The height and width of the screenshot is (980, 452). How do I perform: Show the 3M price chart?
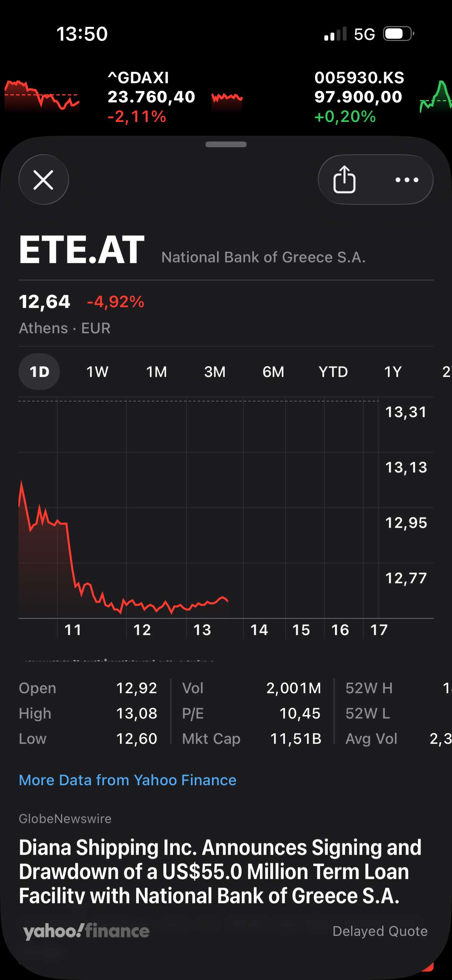point(215,372)
